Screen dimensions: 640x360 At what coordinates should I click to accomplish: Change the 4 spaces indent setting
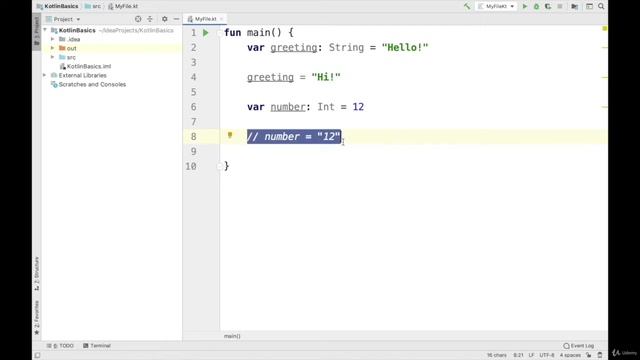click(570, 355)
